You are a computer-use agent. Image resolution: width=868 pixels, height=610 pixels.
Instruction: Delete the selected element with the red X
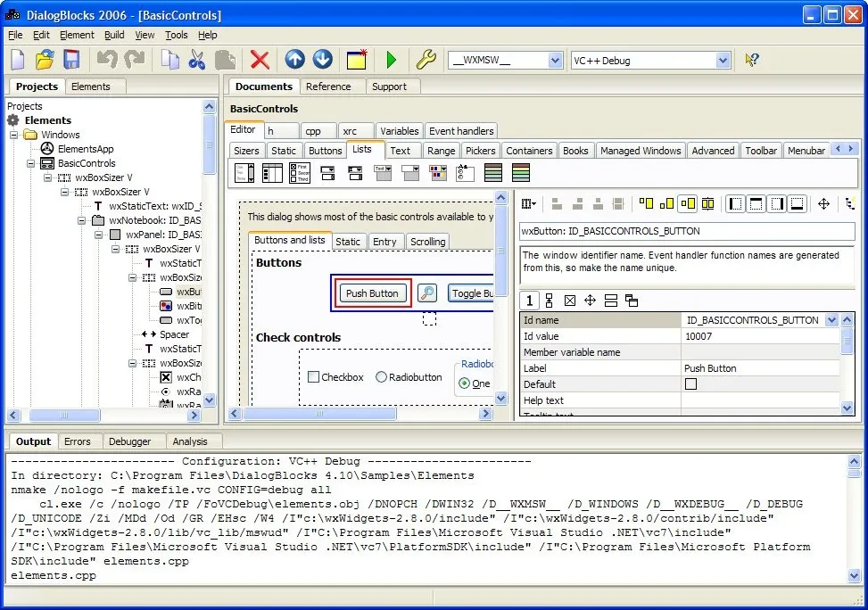260,60
